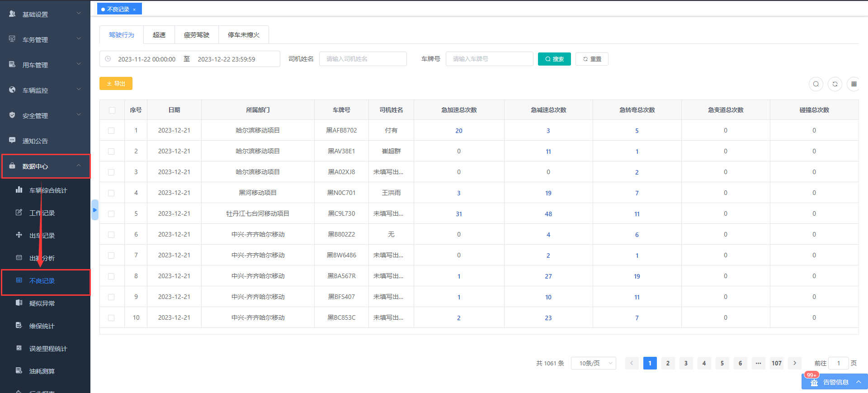Viewport: 868px width, 393px height.
Task: Switch to the 超速 tab
Action: [159, 35]
